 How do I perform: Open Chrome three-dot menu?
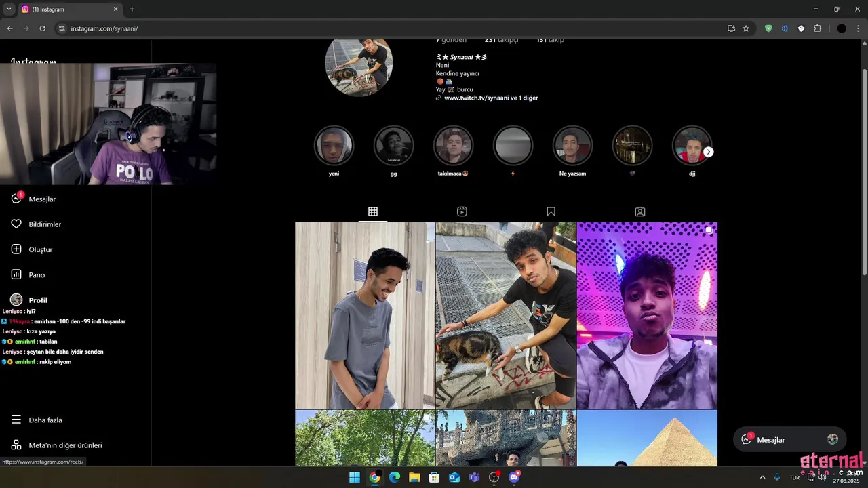point(858,28)
